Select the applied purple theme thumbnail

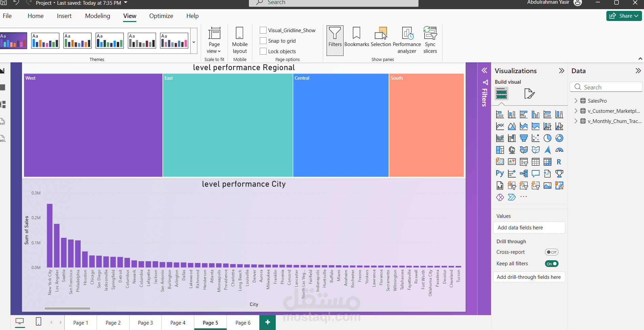point(13,41)
